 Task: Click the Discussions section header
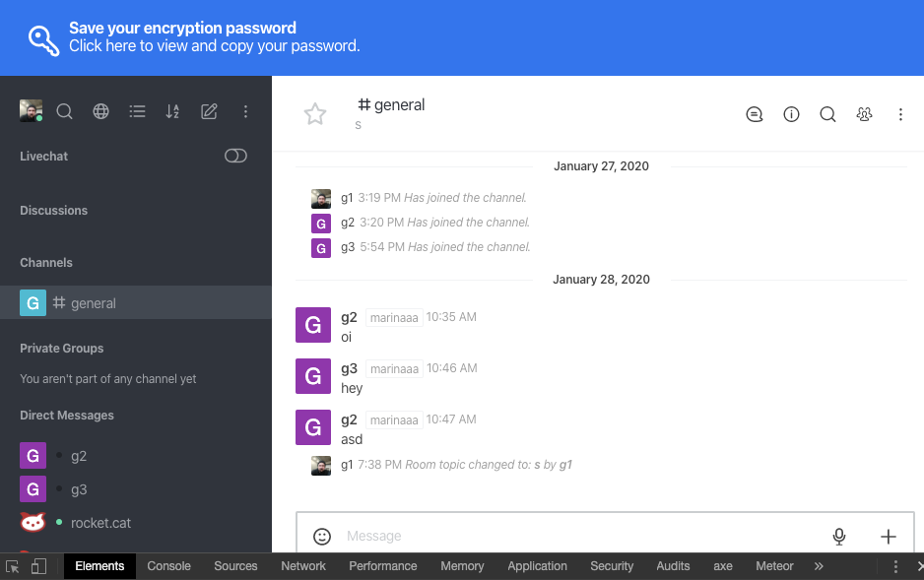(x=53, y=210)
